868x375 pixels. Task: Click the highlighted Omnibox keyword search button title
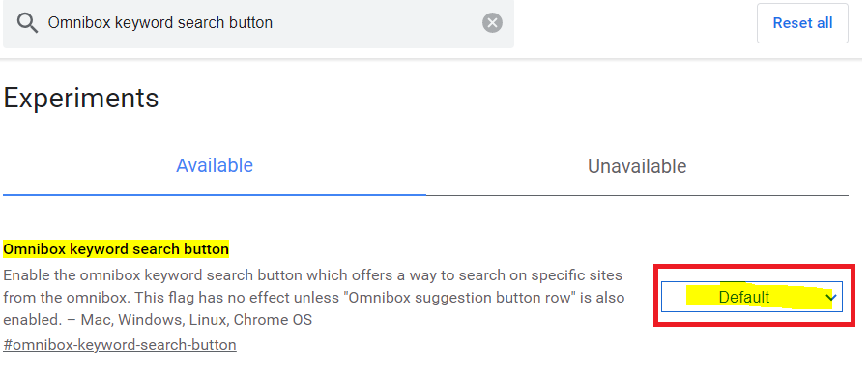tap(116, 249)
